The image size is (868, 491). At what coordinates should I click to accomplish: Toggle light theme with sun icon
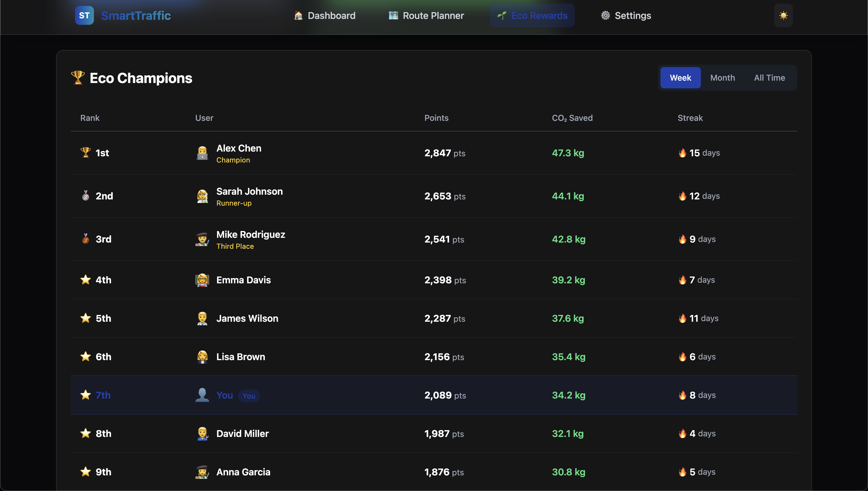[783, 16]
